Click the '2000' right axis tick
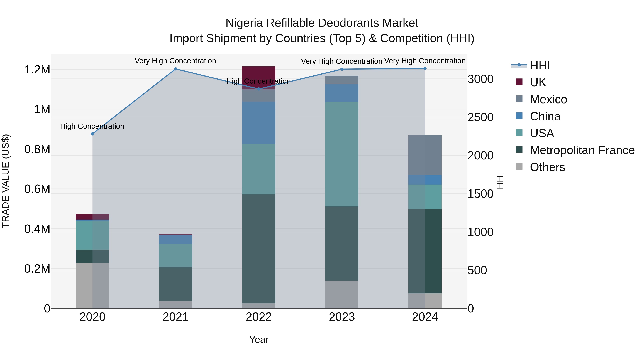The image size is (644, 362). click(480, 155)
